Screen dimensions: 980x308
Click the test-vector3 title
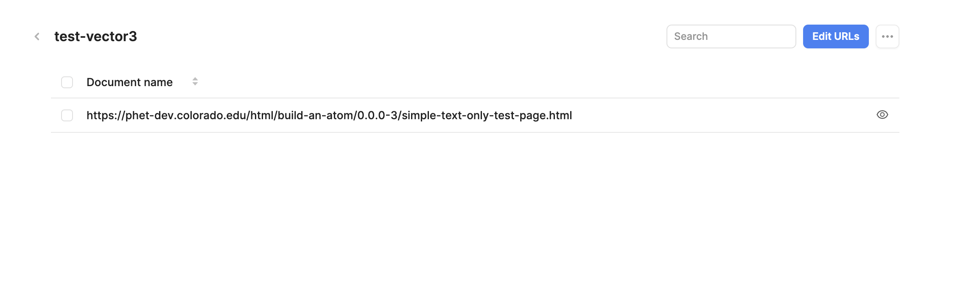(x=95, y=36)
